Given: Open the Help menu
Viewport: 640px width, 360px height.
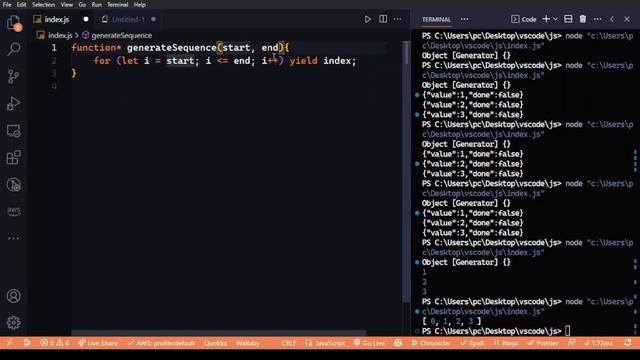Looking at the screenshot, I should [140, 5].
